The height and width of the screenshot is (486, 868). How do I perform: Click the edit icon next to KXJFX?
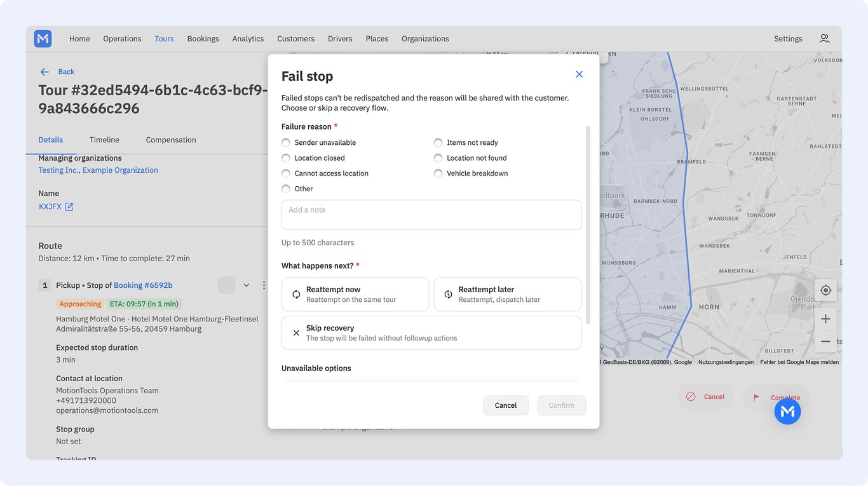coord(69,206)
